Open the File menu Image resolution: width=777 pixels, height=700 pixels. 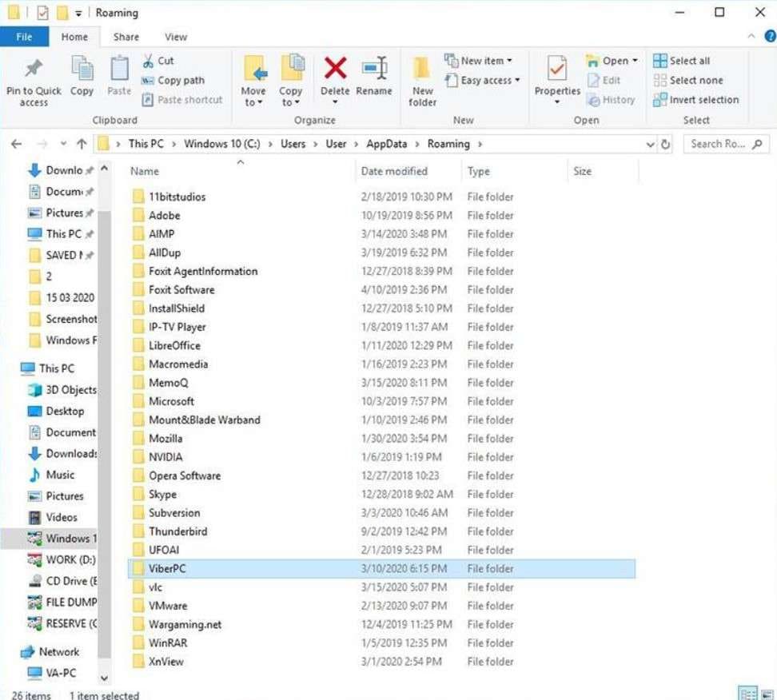tap(24, 37)
